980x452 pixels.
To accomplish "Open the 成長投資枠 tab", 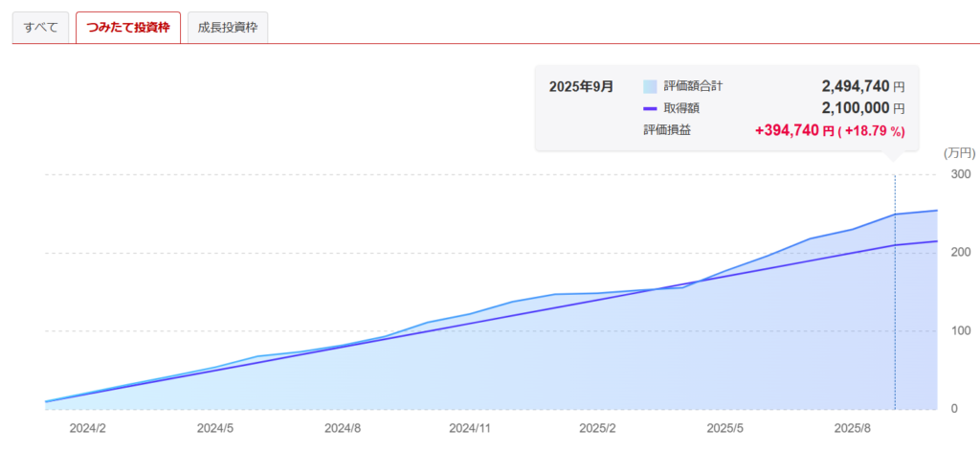I will (228, 27).
